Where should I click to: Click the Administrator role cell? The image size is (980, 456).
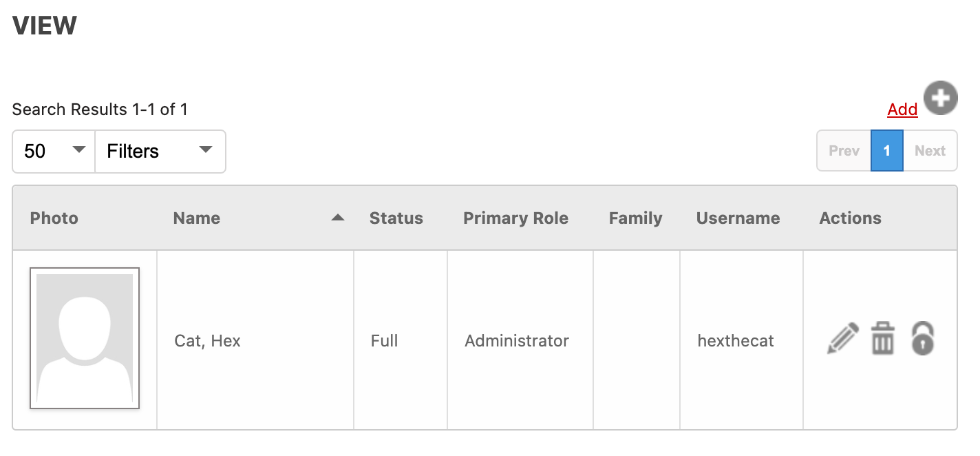[x=520, y=340]
